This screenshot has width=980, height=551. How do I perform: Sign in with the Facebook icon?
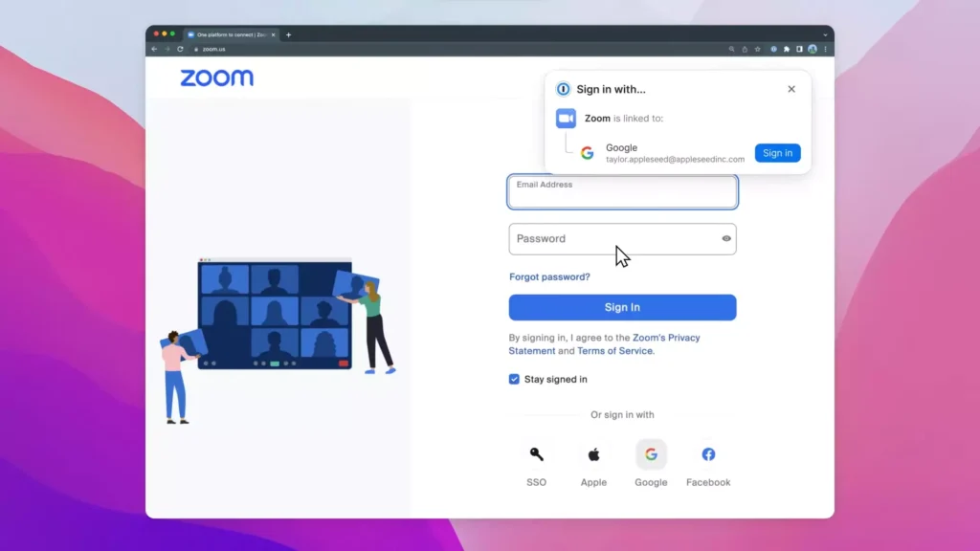708,454
